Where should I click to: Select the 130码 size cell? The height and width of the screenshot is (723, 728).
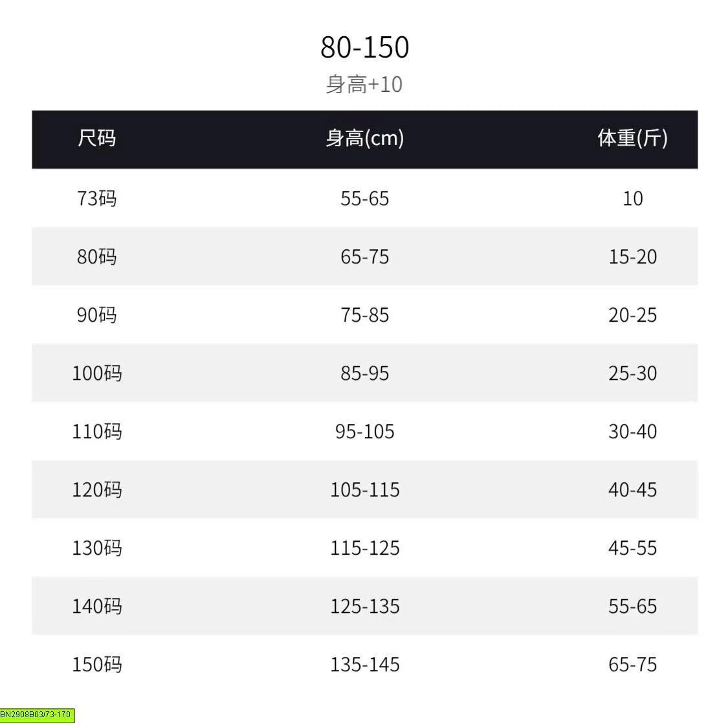coord(96,548)
